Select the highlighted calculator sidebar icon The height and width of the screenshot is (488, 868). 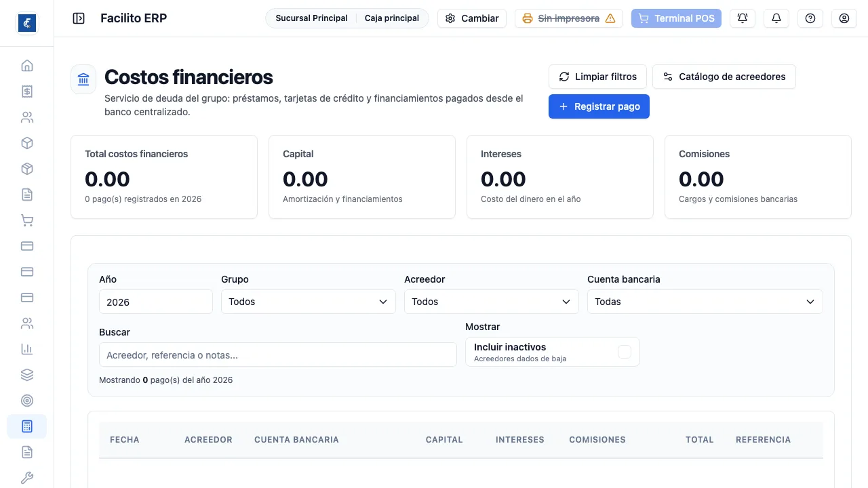27,426
